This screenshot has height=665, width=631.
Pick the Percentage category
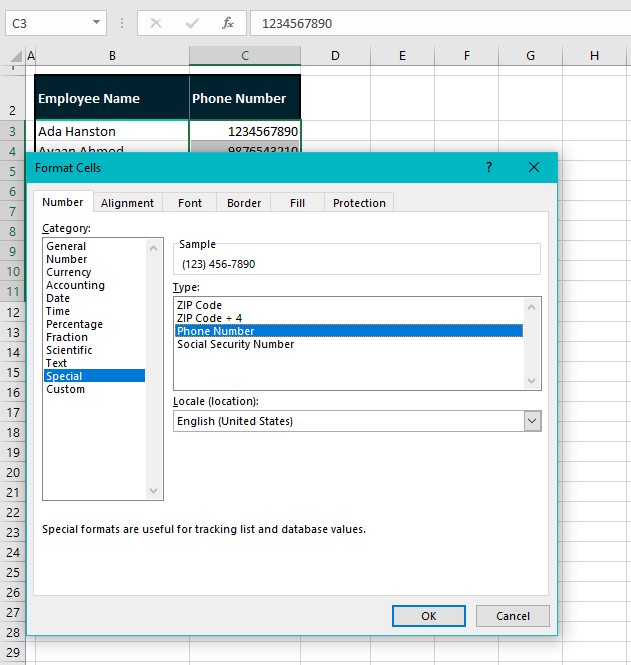pos(95,324)
